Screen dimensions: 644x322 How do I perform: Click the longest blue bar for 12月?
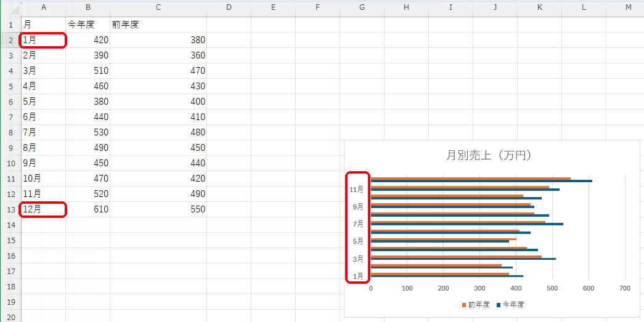[x=481, y=181]
